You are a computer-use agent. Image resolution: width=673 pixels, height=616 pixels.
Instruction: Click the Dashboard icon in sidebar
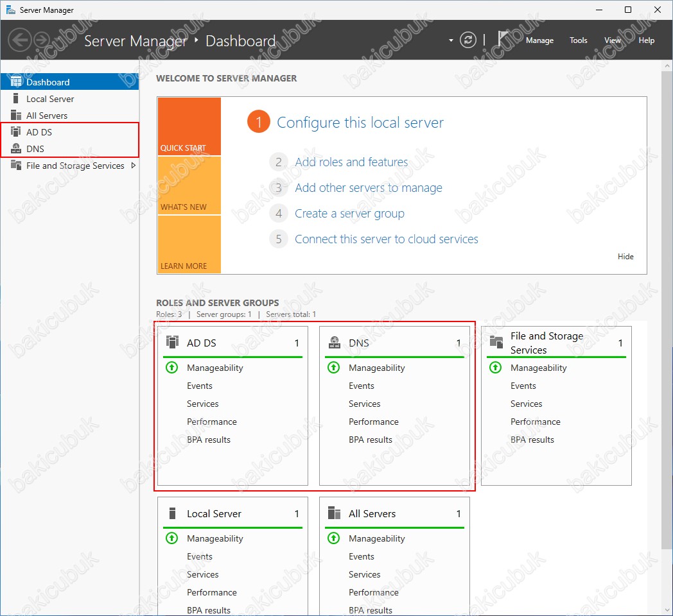(x=16, y=81)
